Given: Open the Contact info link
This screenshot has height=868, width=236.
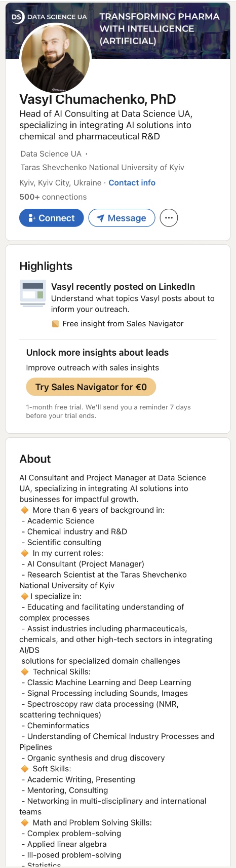Looking at the screenshot, I should [x=132, y=182].
